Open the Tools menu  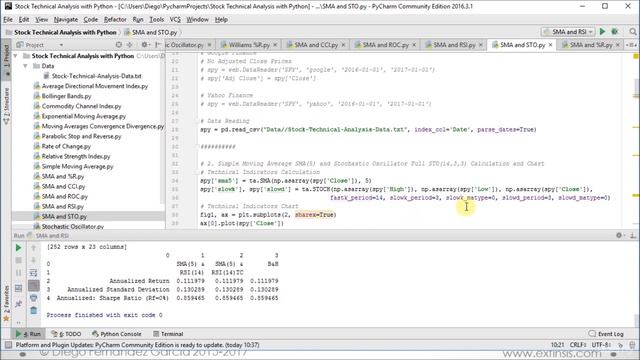(x=156, y=19)
